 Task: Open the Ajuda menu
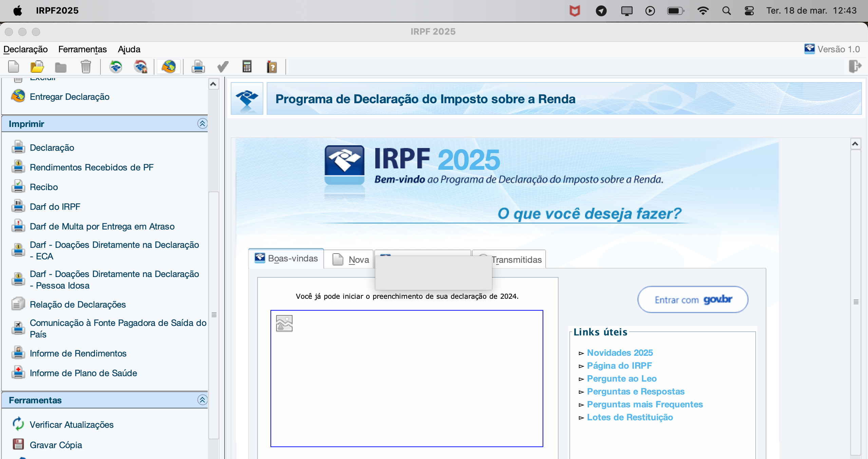click(129, 49)
